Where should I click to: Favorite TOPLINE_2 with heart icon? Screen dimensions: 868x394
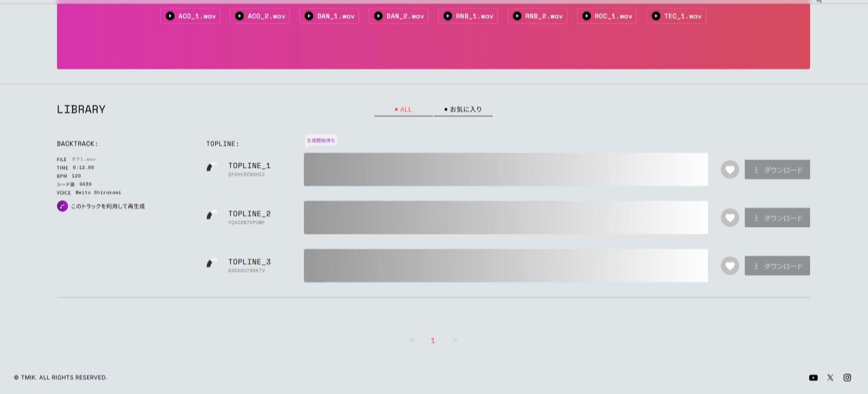click(x=730, y=218)
